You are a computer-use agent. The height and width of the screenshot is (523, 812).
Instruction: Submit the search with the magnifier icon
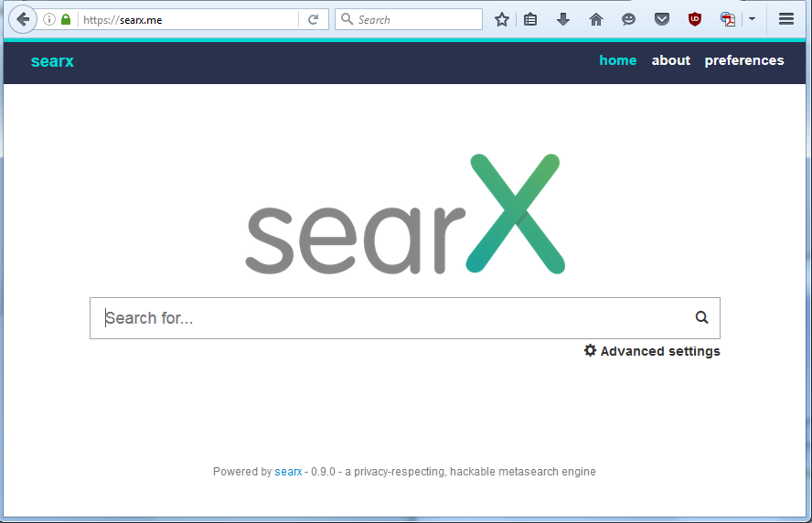[701, 317]
